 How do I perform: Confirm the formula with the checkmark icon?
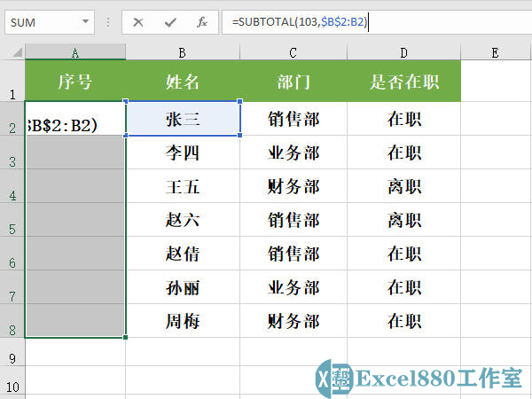click(170, 22)
